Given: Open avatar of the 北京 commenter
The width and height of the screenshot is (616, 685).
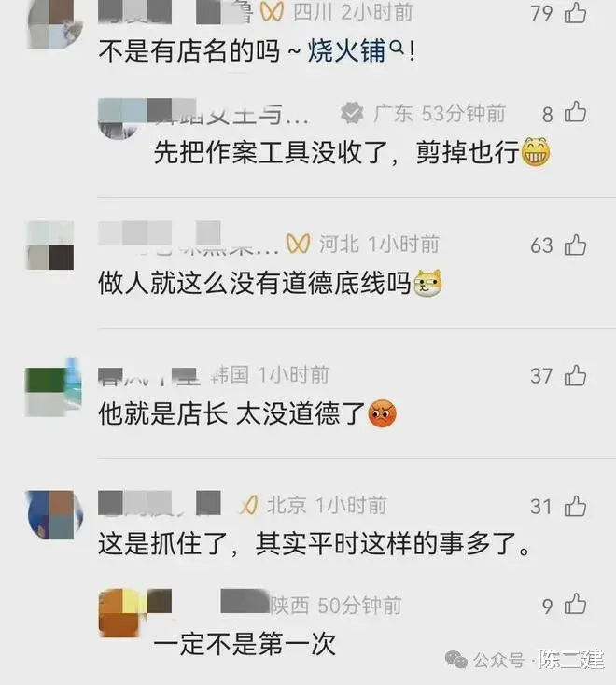Looking at the screenshot, I should click(x=54, y=515).
